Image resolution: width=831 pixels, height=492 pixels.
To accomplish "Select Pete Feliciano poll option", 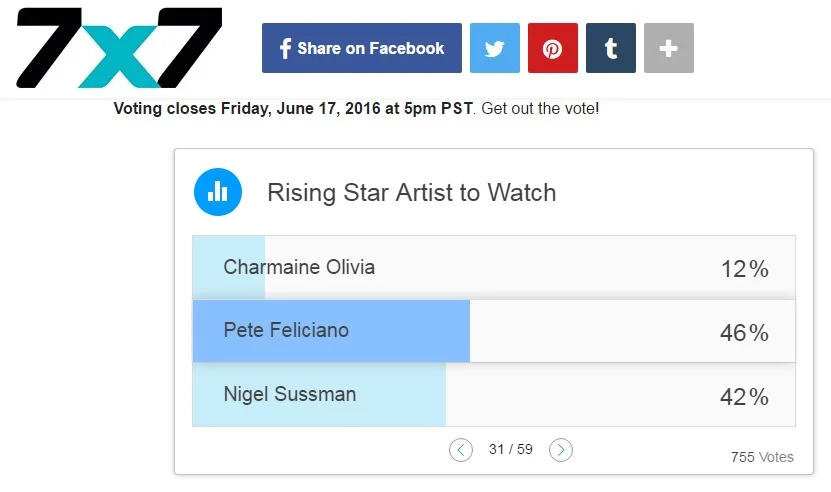I will pos(286,330).
